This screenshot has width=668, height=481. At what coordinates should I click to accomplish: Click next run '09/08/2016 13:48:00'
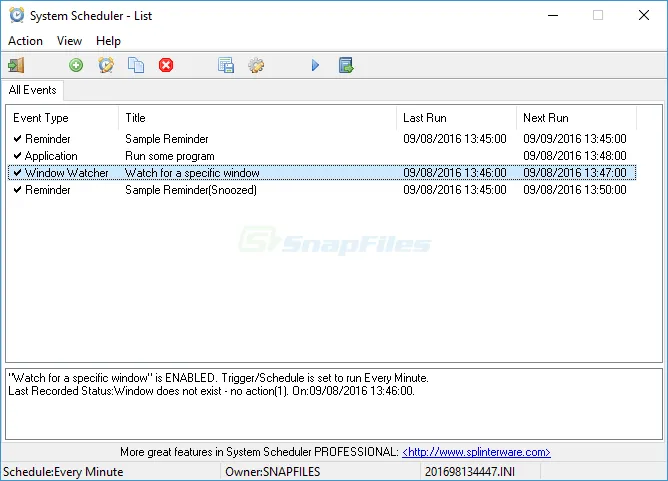point(575,156)
